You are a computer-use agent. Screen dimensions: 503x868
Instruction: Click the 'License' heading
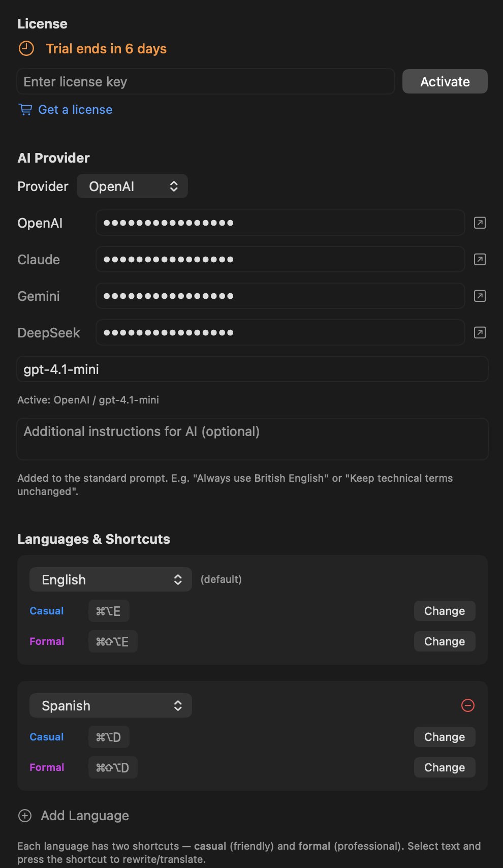pos(42,24)
